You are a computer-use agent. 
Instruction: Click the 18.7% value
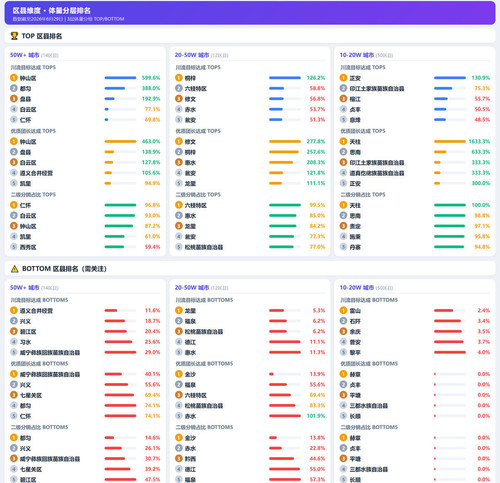click(x=152, y=321)
